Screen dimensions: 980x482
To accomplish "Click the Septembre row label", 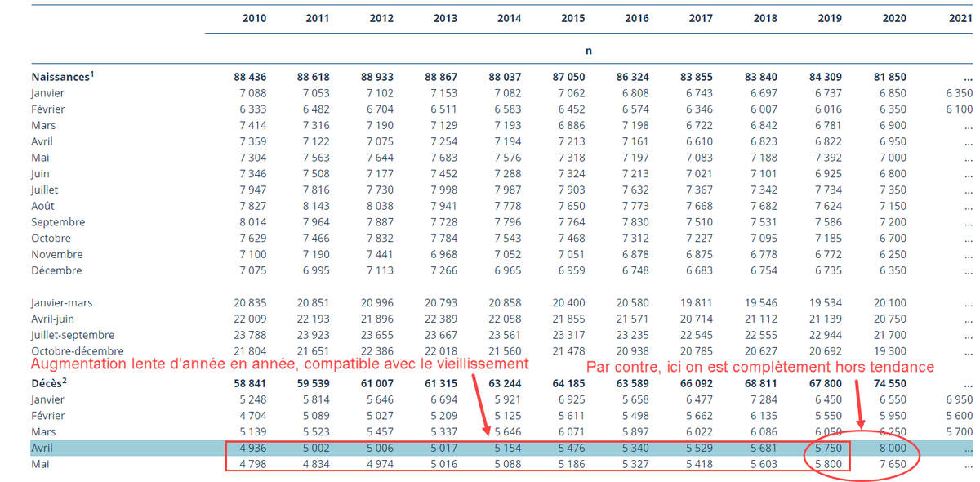I will point(58,222).
